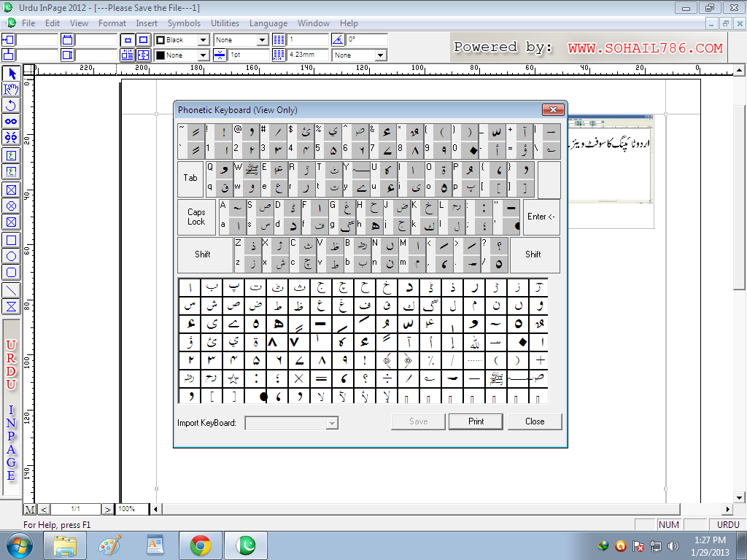The image size is (747, 560).
Task: Go to next page arrow
Action: coord(108,510)
